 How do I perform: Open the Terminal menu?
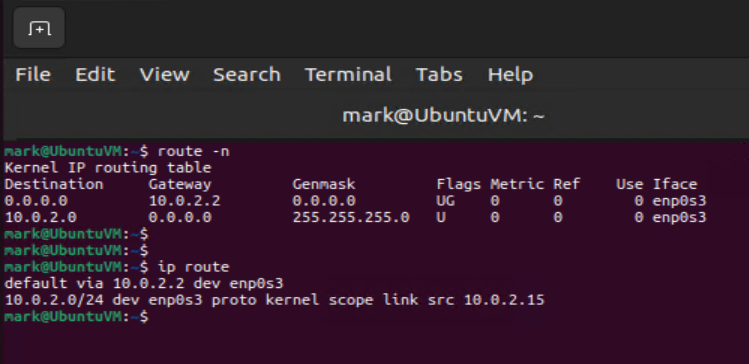(x=348, y=75)
